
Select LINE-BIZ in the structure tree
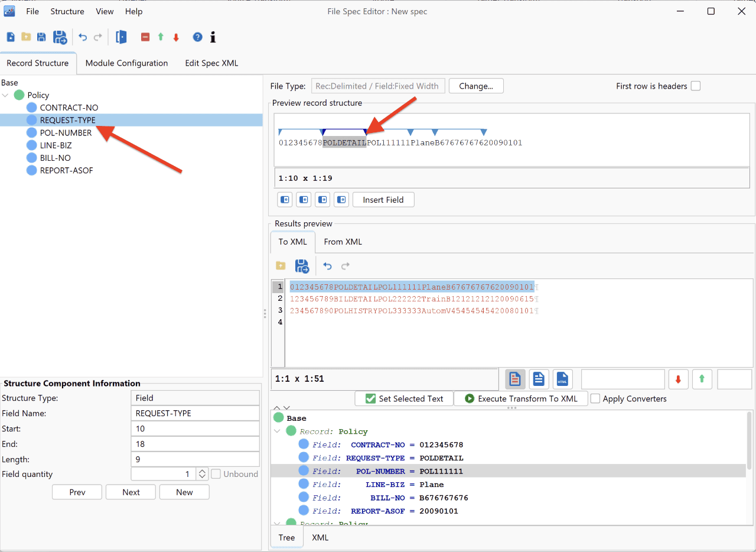[55, 145]
